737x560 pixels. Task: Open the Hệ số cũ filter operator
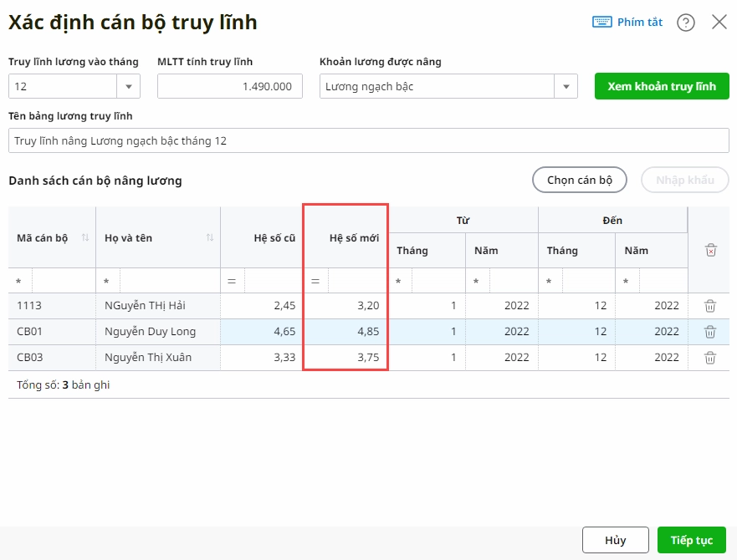pyautogui.click(x=232, y=281)
